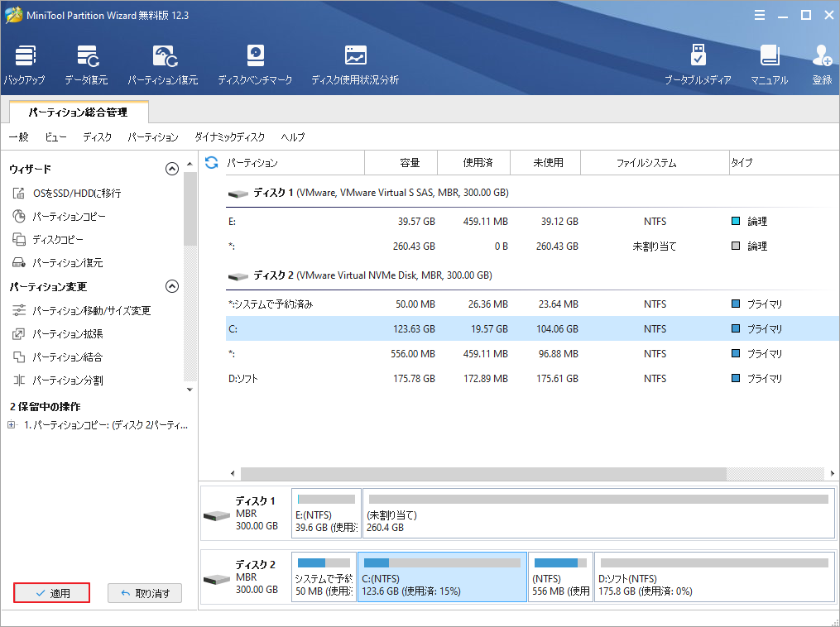Click the 適用 button
Viewport: 840px width, 627px height.
(51, 592)
